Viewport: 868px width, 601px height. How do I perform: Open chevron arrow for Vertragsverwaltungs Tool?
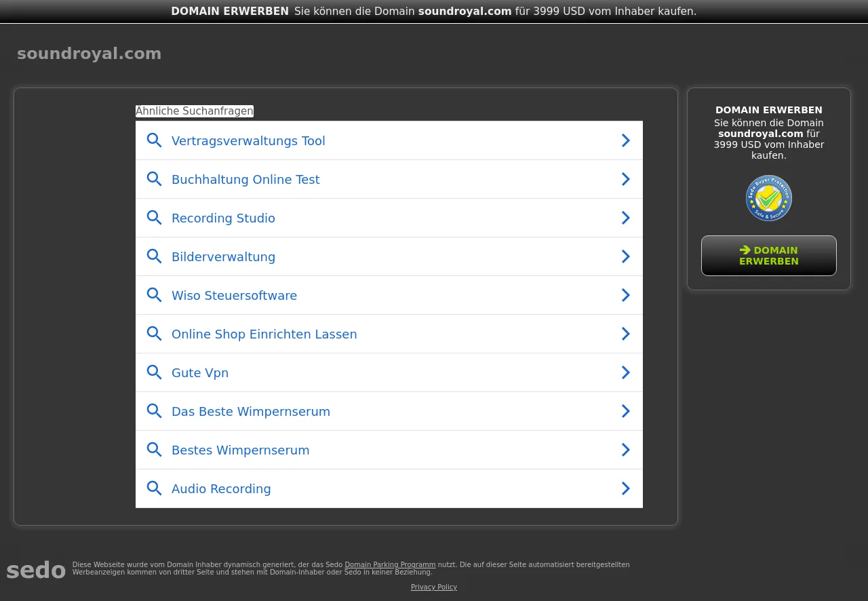(x=625, y=140)
